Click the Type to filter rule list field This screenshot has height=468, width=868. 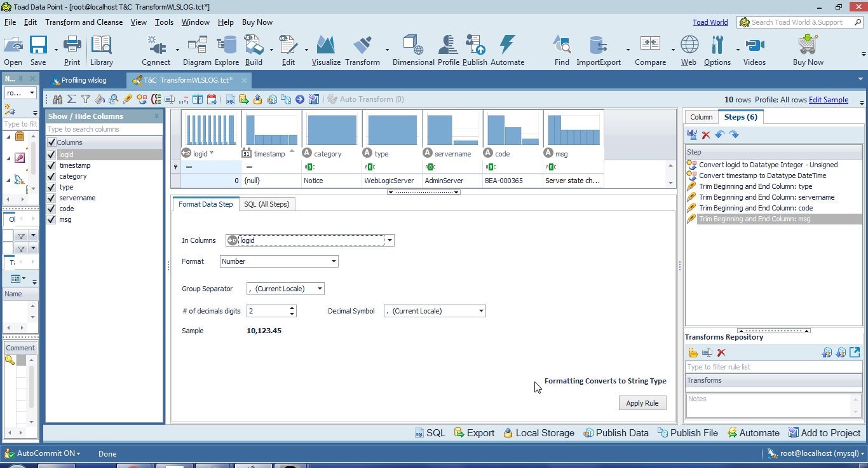point(773,367)
